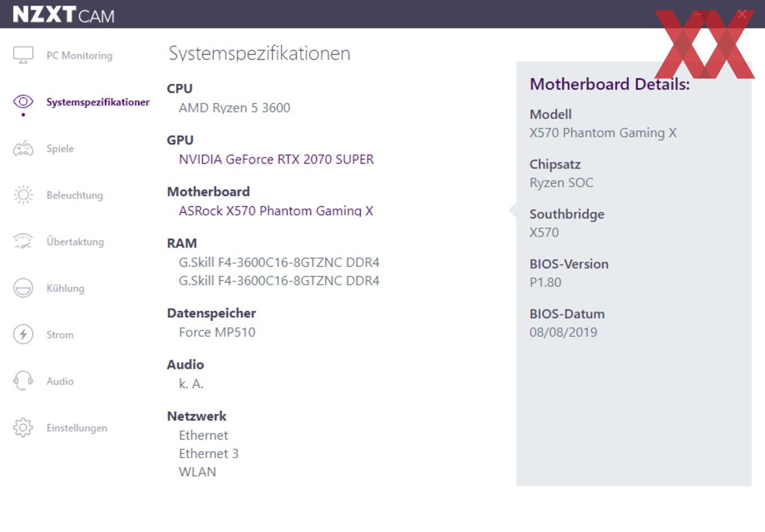The height and width of the screenshot is (532, 765).
Task: Select Systemspezifikationen in the sidebar
Action: [98, 102]
